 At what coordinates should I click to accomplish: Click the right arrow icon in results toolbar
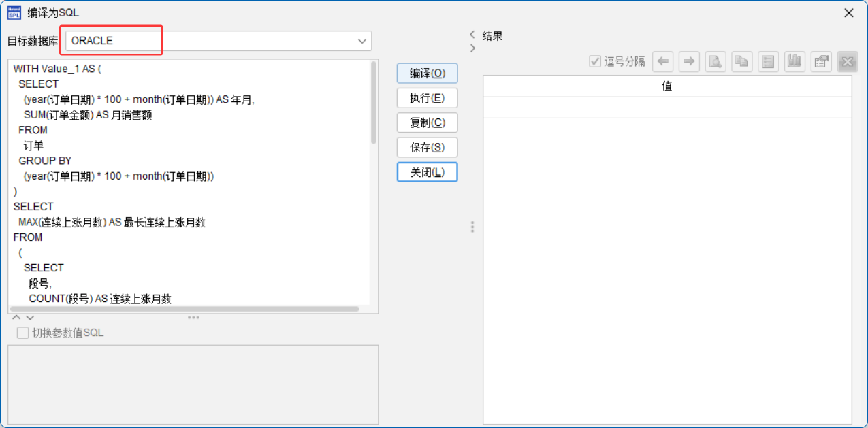pos(689,62)
